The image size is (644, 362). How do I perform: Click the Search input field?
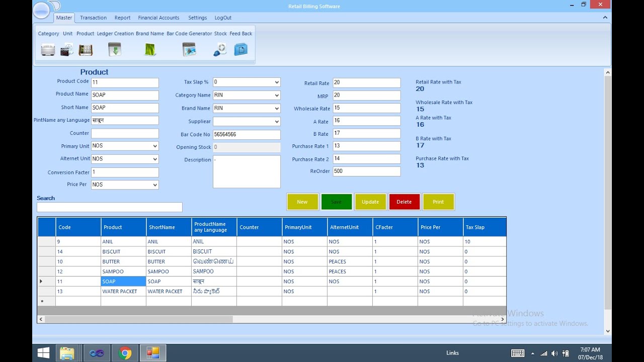point(109,207)
